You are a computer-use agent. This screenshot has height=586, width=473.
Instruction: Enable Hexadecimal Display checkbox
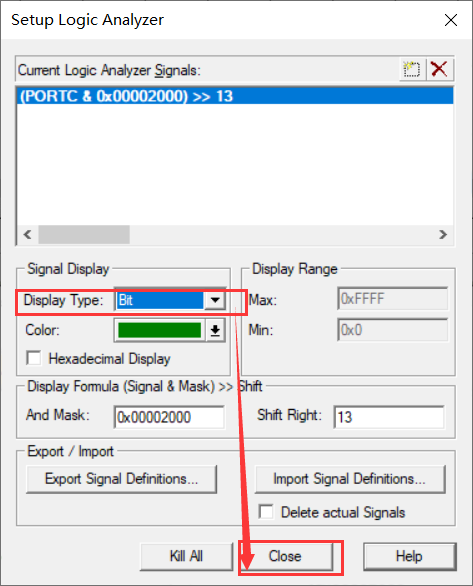click(34, 358)
